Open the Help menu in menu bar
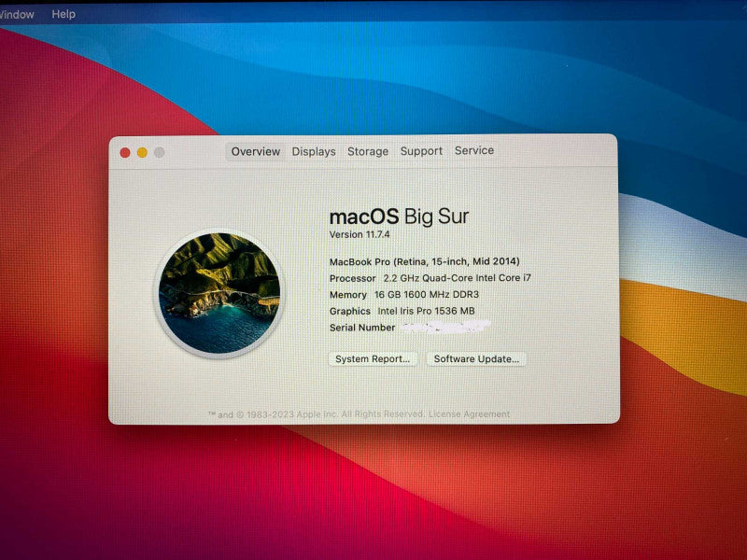 click(x=63, y=14)
